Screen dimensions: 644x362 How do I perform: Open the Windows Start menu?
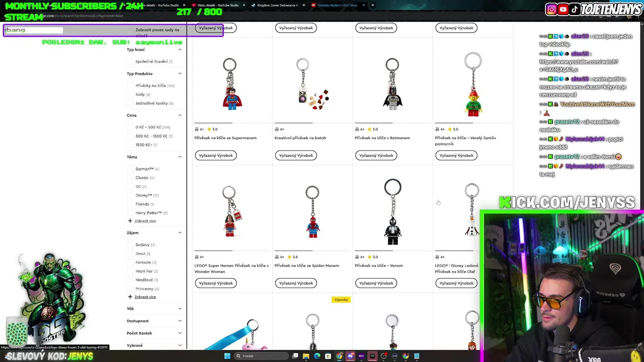tap(227, 356)
